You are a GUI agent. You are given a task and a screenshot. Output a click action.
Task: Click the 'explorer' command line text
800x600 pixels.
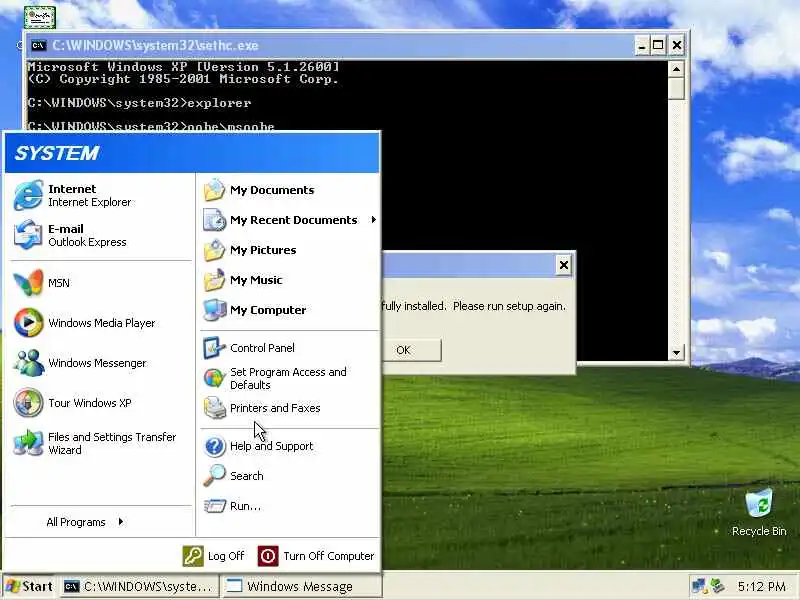point(219,103)
